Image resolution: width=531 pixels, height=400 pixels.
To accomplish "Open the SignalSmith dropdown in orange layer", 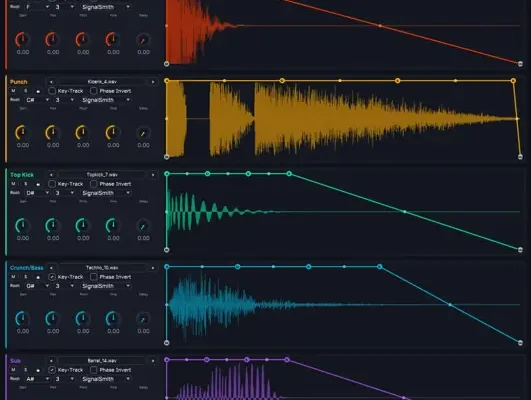I will 106,7.
